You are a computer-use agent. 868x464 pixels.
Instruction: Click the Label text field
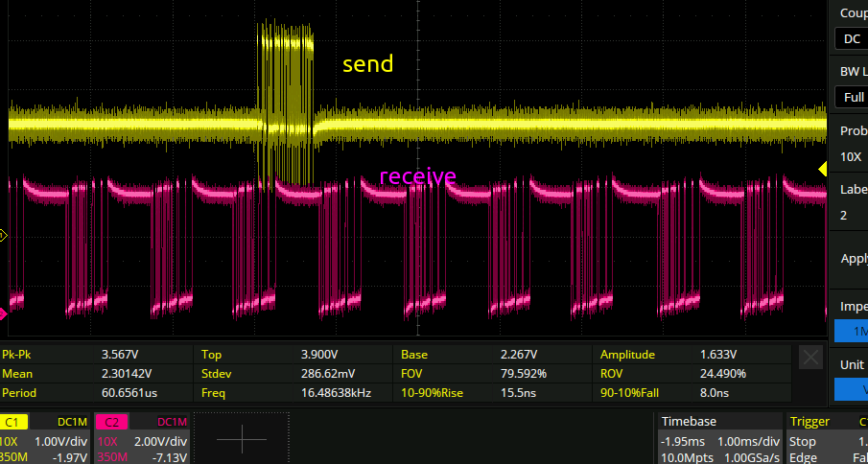pyautogui.click(x=851, y=216)
